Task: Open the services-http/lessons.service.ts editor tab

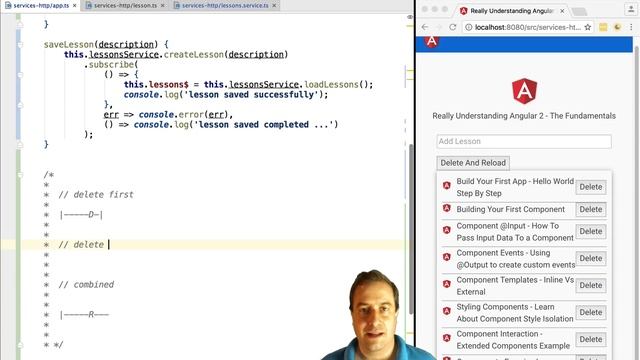Action: [225, 6]
